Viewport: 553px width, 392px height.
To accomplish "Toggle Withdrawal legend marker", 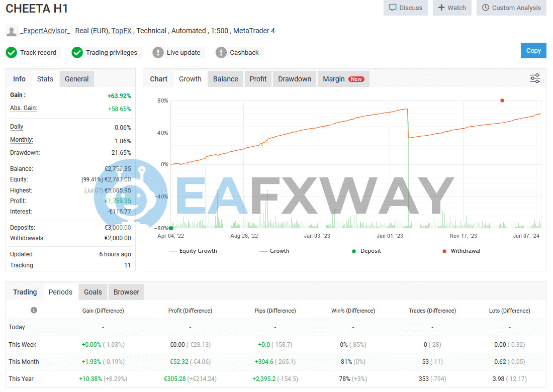I will tap(461, 251).
